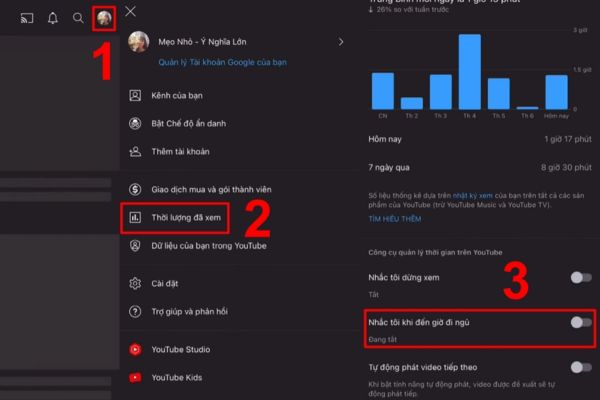600x400 pixels.
Task: Click the Trợ giúp và phản hồi question icon
Action: (135, 312)
